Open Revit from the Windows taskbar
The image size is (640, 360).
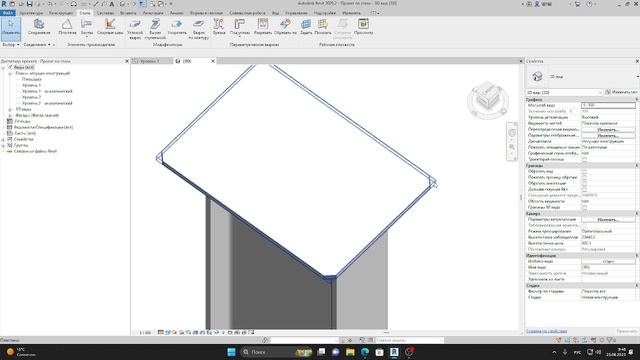pyautogui.click(x=394, y=352)
